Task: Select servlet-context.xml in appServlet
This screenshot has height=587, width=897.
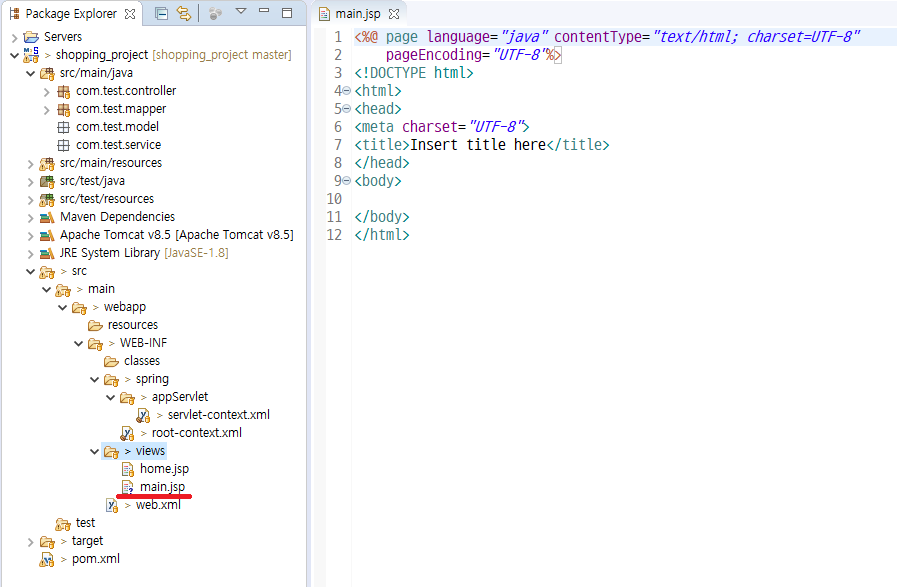Action: (x=219, y=415)
